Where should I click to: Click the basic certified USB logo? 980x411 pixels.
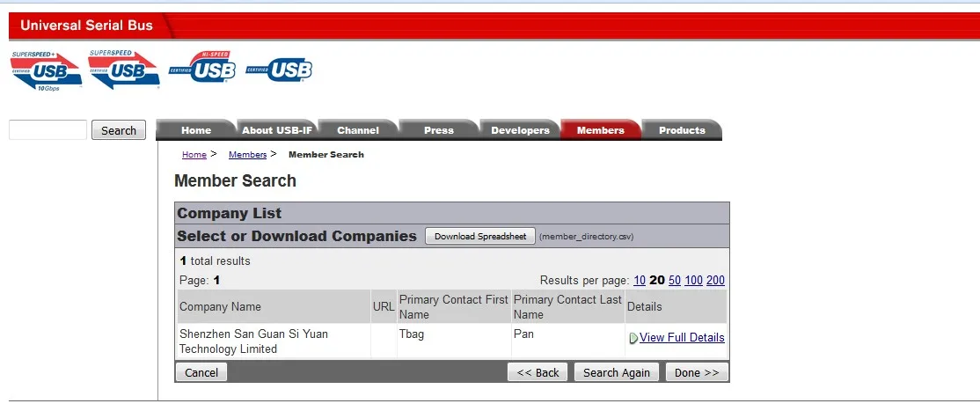tap(279, 70)
